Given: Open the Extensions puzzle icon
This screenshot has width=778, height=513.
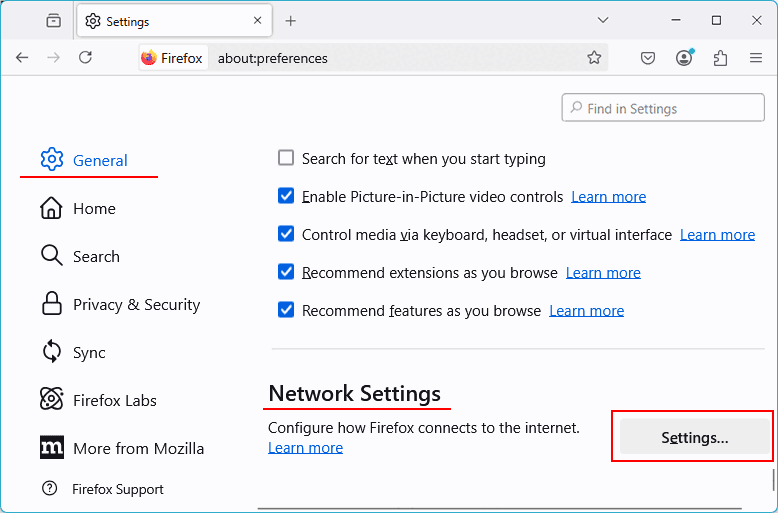Looking at the screenshot, I should (720, 58).
